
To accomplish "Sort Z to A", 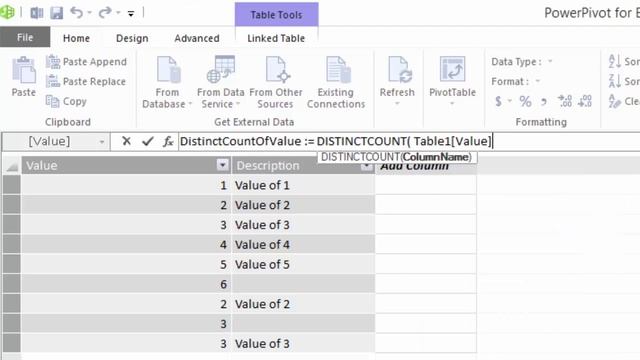I will click(x=624, y=81).
